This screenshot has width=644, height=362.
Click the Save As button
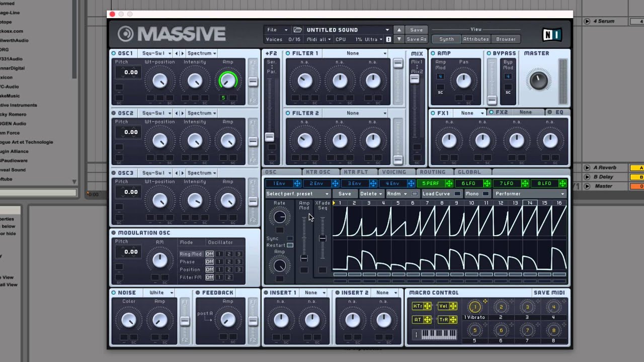[x=417, y=39]
